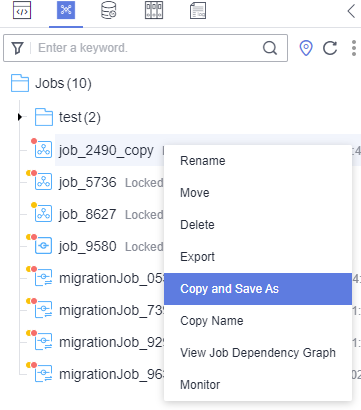Select View Job Dependency Graph
This screenshot has width=361, height=410.
tap(258, 353)
